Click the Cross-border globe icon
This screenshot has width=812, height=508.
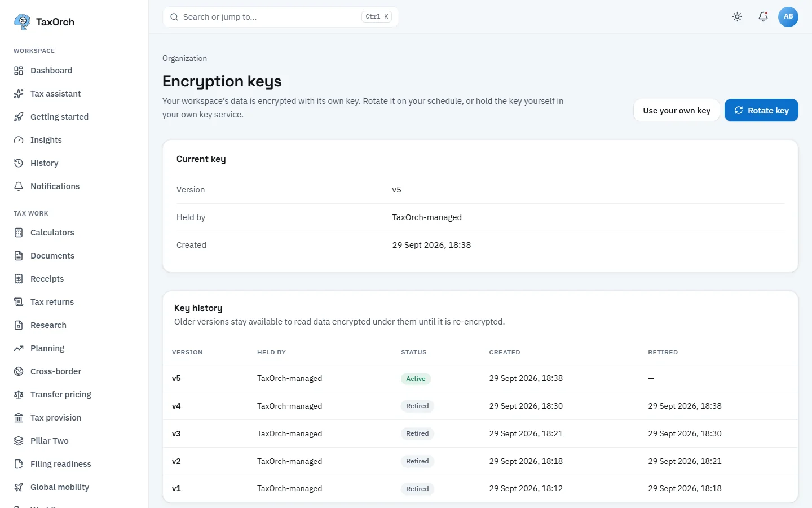pos(19,371)
